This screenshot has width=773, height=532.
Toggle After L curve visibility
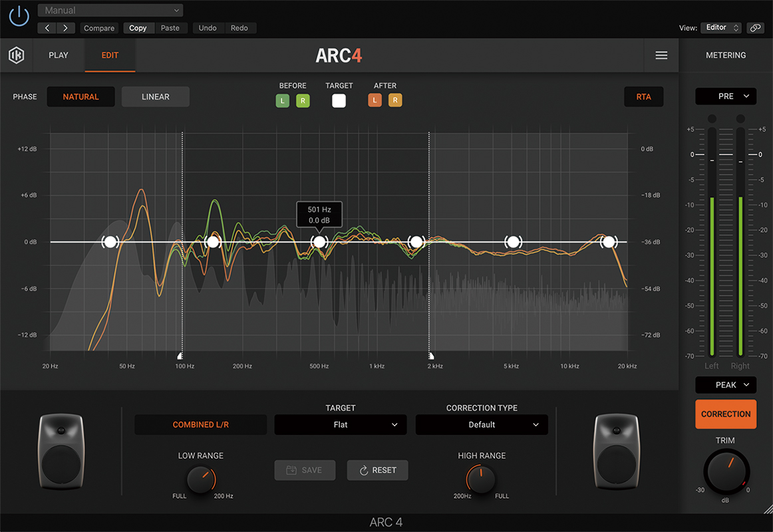pyautogui.click(x=375, y=100)
